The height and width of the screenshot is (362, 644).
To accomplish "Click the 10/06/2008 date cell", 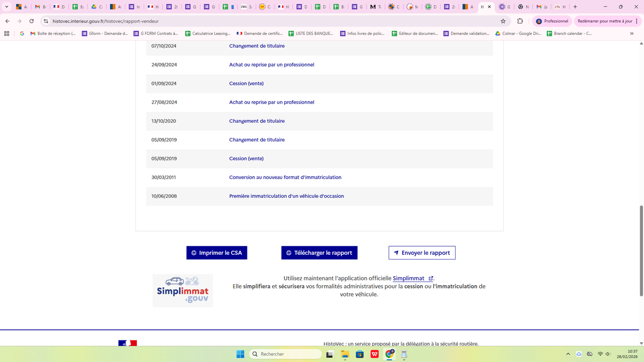I will point(164,196).
